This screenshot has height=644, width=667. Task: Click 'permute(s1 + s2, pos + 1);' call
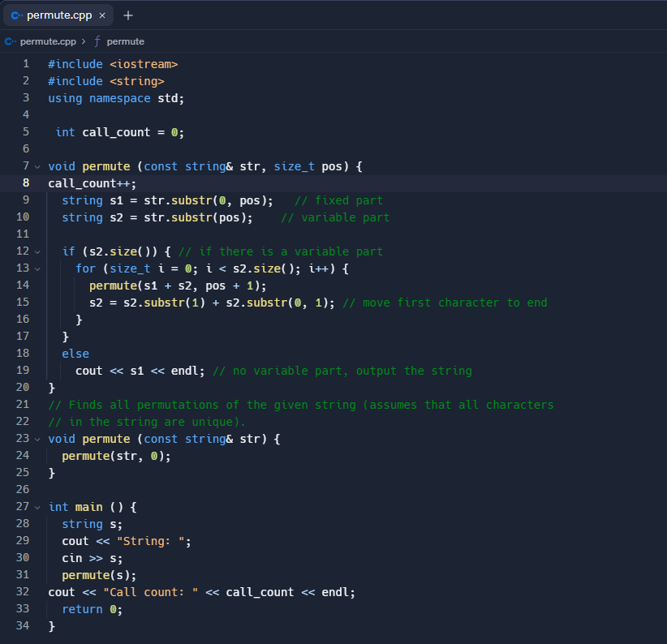point(178,286)
